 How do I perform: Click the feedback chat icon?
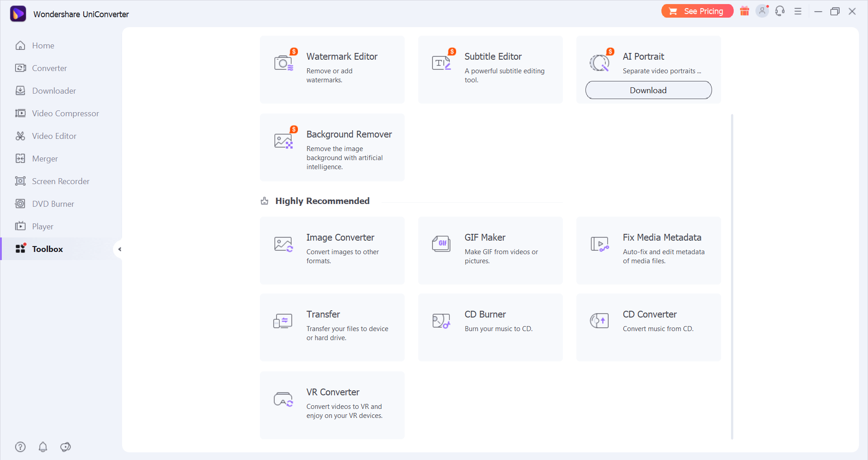[66, 447]
